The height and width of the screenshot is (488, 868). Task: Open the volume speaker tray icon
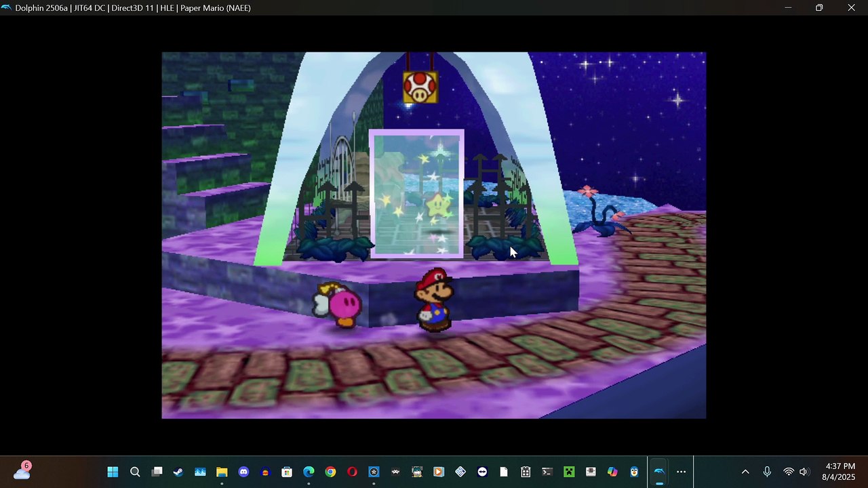(804, 472)
